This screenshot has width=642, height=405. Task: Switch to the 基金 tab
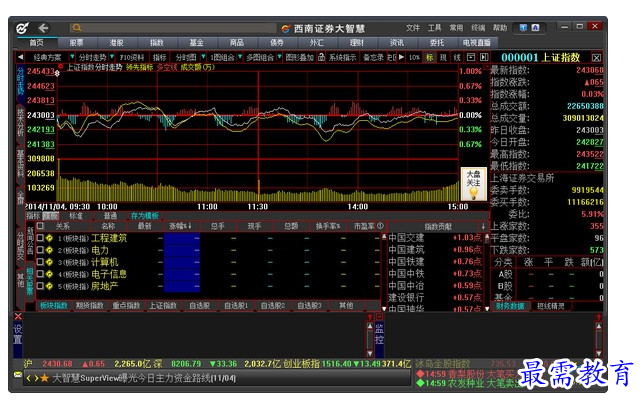pos(197,43)
